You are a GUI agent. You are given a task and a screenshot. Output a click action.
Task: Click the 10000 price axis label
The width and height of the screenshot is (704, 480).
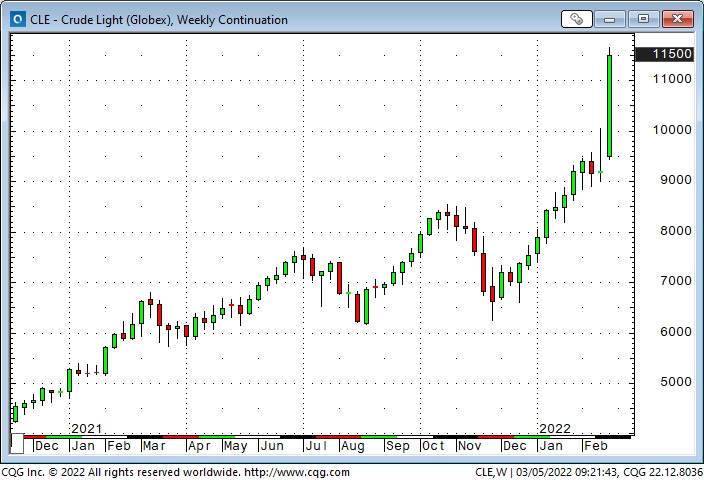point(672,130)
